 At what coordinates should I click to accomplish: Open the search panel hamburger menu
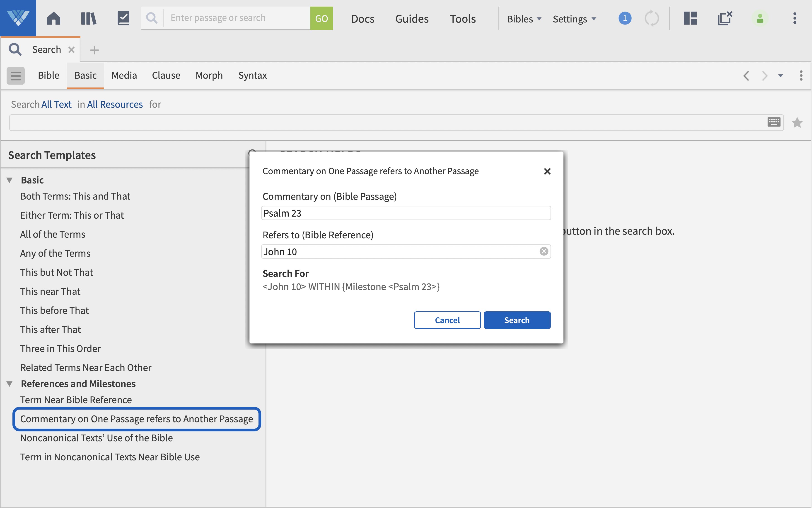tap(15, 76)
